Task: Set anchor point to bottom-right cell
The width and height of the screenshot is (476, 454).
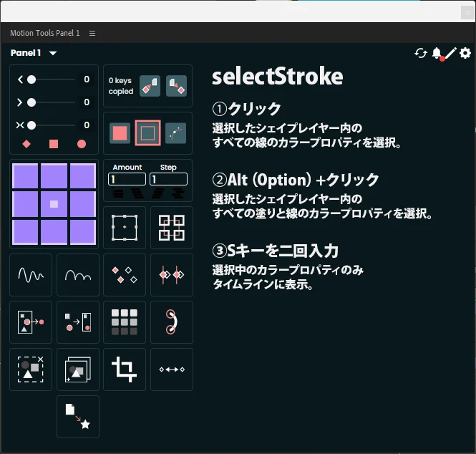Action: point(83,232)
